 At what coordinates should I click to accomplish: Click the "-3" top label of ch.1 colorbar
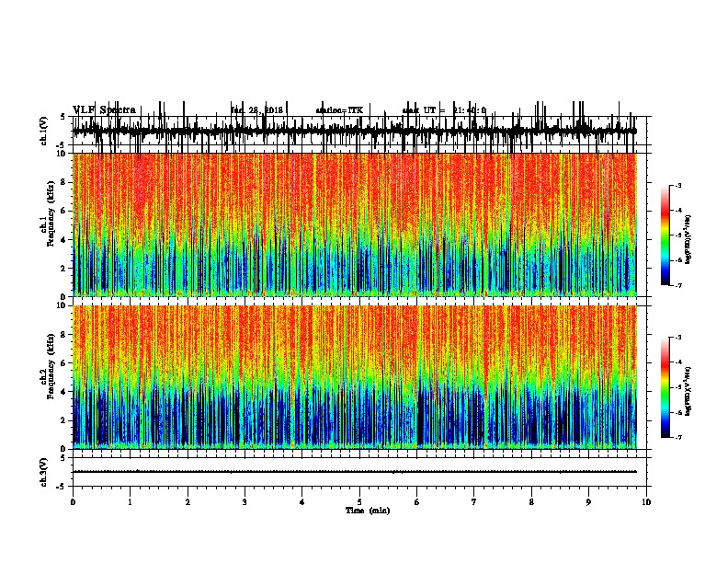click(x=677, y=186)
